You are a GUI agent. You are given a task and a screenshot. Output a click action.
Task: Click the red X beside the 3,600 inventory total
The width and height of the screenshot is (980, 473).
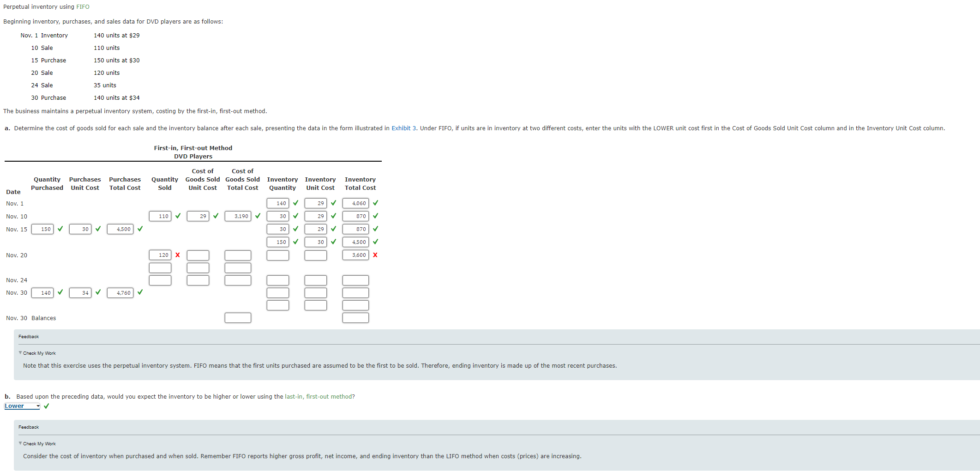click(x=375, y=255)
